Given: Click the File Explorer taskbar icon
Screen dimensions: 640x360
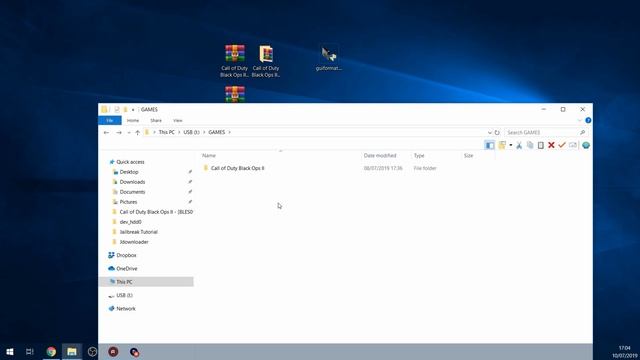Looking at the screenshot, I should (x=72, y=351).
